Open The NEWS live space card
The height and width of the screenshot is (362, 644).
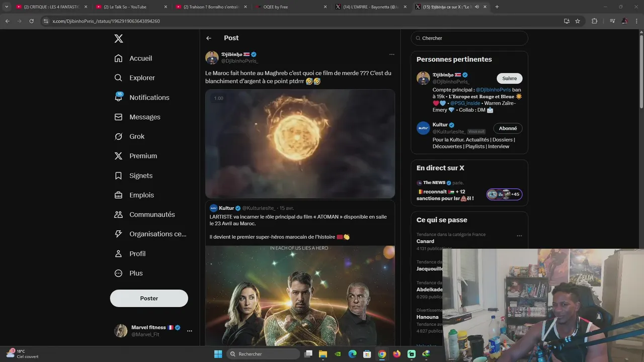(x=469, y=191)
